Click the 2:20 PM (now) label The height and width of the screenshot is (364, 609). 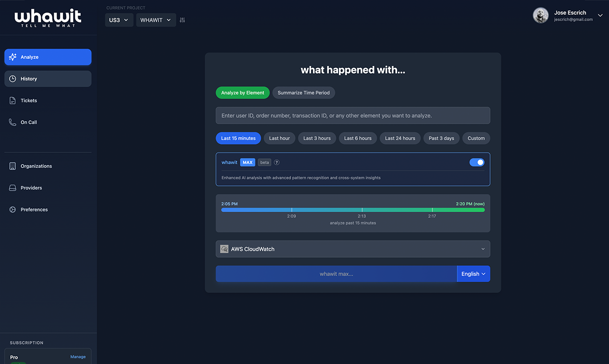pos(470,204)
